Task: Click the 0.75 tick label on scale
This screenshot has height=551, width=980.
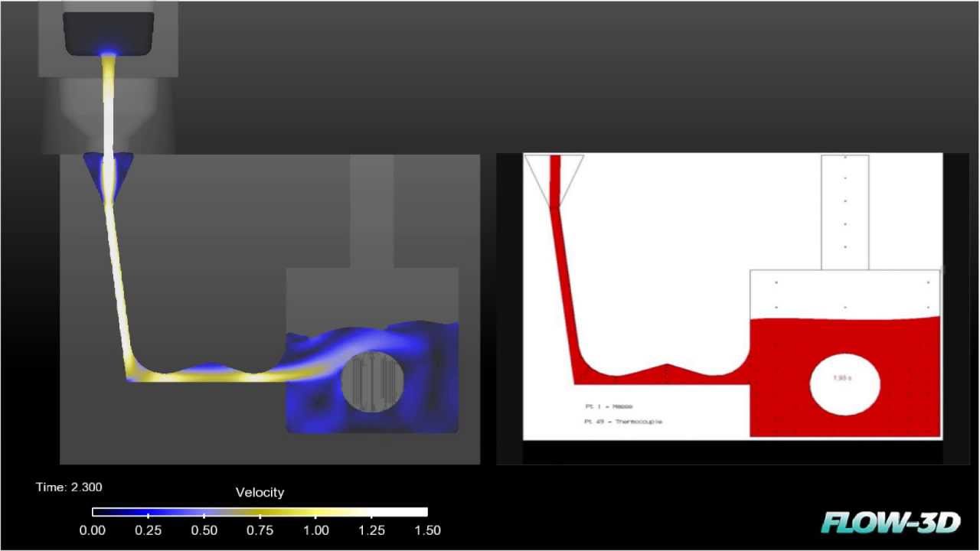Action: click(260, 530)
